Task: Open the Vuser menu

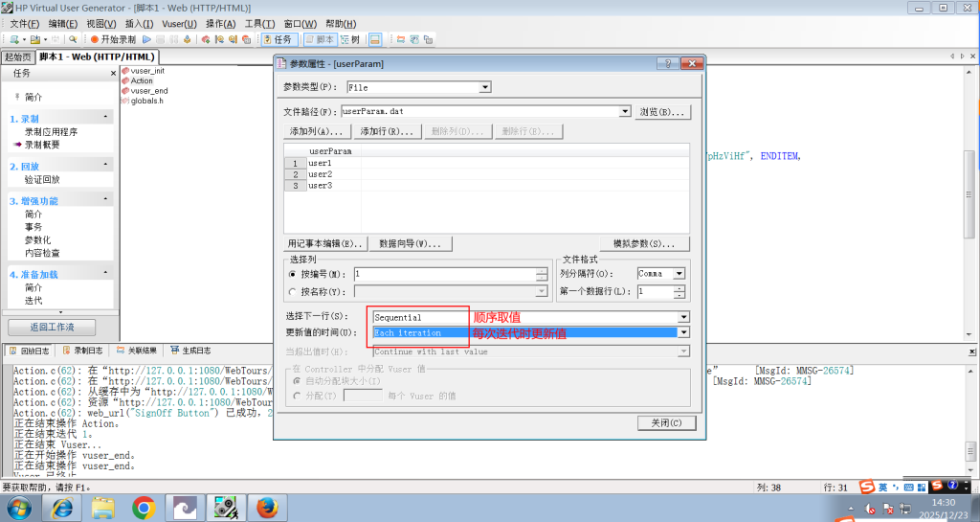Action: (x=179, y=23)
